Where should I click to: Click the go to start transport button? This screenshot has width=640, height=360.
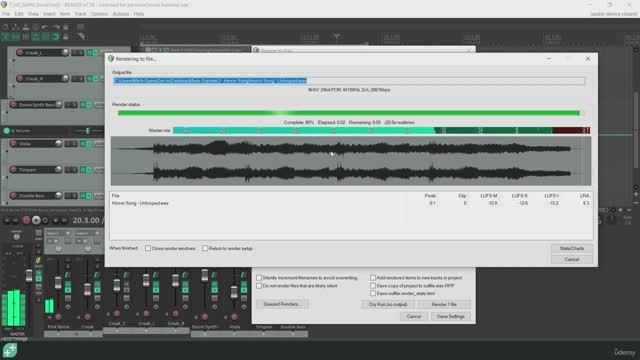(7, 220)
